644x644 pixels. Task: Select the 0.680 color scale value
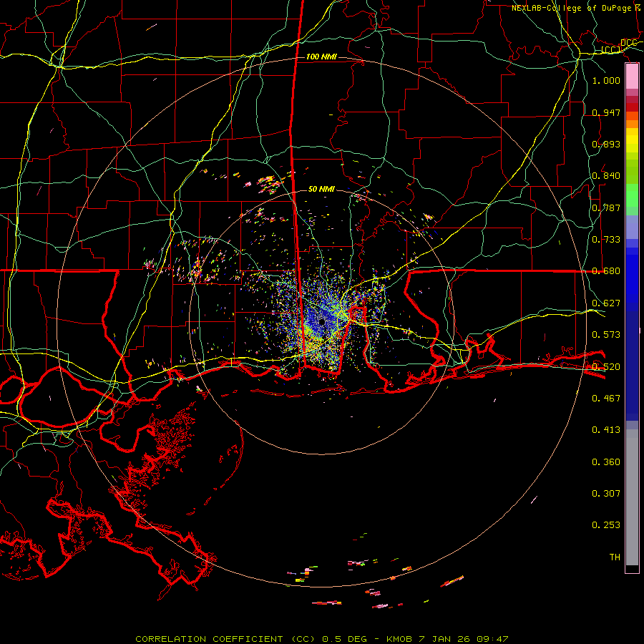point(606,271)
